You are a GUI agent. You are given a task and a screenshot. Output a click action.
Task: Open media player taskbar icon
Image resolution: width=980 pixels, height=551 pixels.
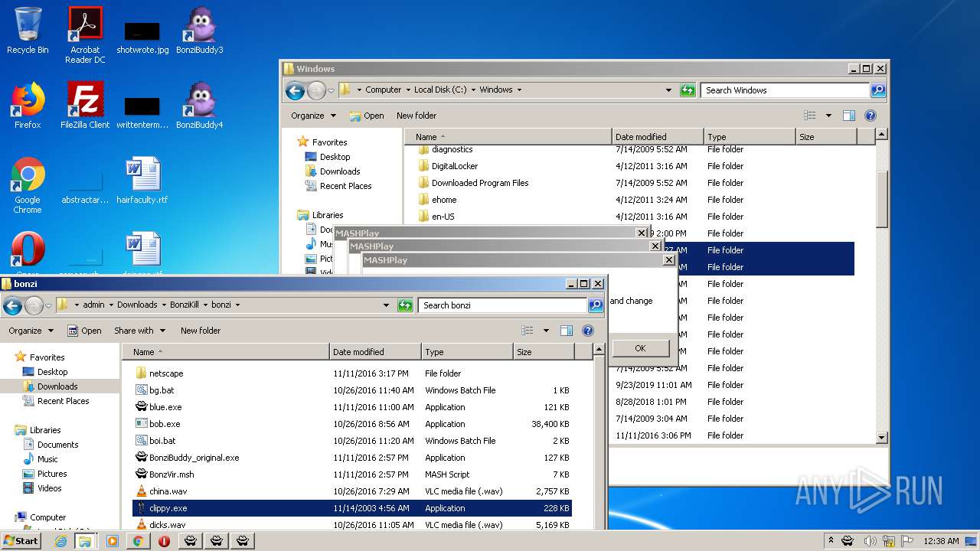(113, 541)
